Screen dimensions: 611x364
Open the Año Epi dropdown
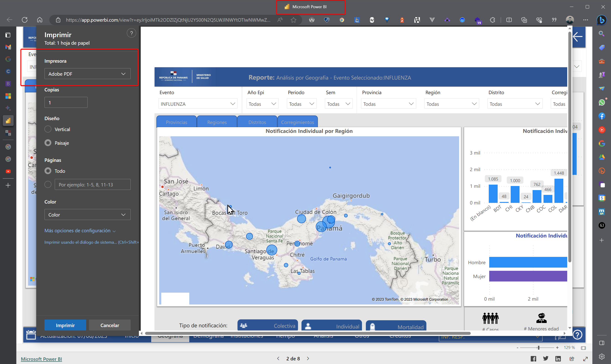[262, 104]
